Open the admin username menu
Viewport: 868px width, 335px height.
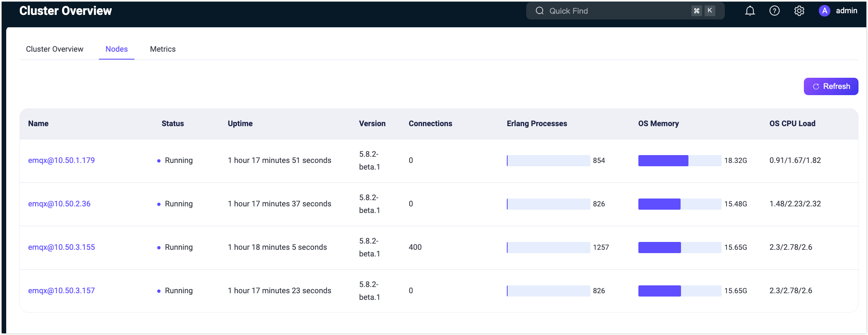pos(846,11)
